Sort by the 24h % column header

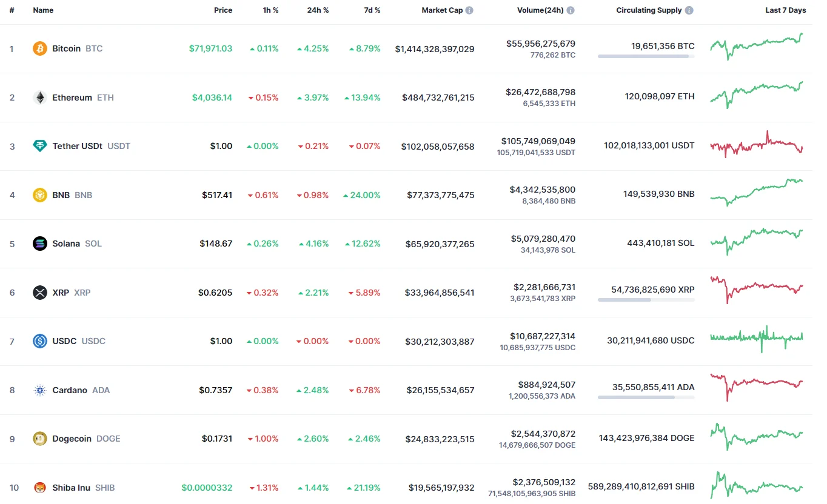coord(318,10)
